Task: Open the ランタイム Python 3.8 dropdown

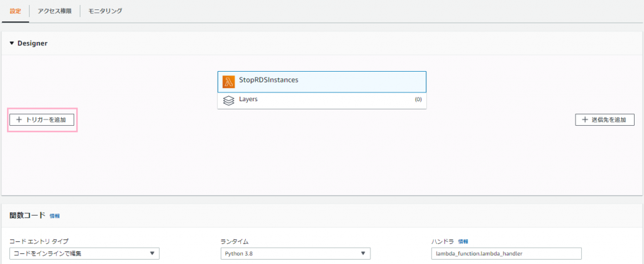Action: (x=296, y=253)
